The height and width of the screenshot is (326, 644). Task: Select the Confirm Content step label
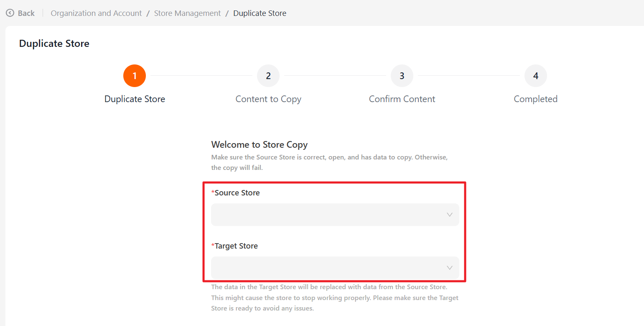tap(402, 99)
